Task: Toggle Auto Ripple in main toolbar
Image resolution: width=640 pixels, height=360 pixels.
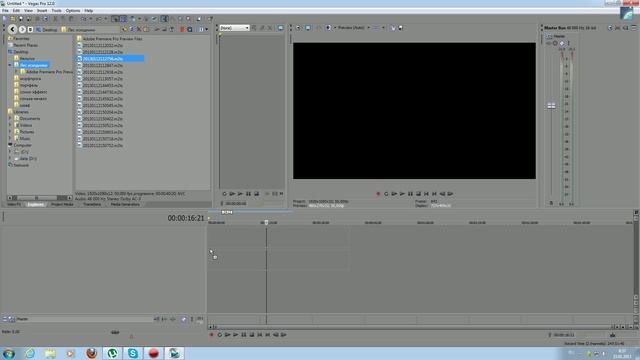Action: tap(133, 19)
